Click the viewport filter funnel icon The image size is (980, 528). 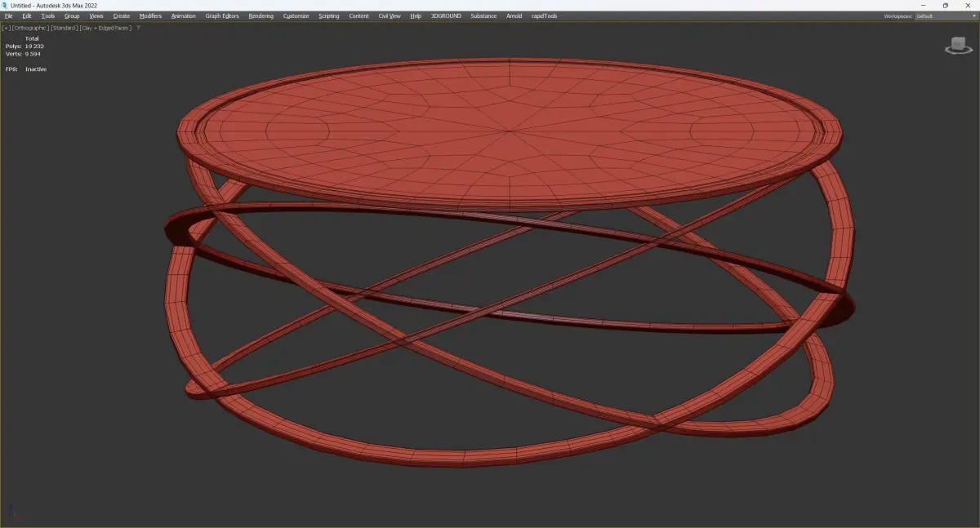pos(139,28)
